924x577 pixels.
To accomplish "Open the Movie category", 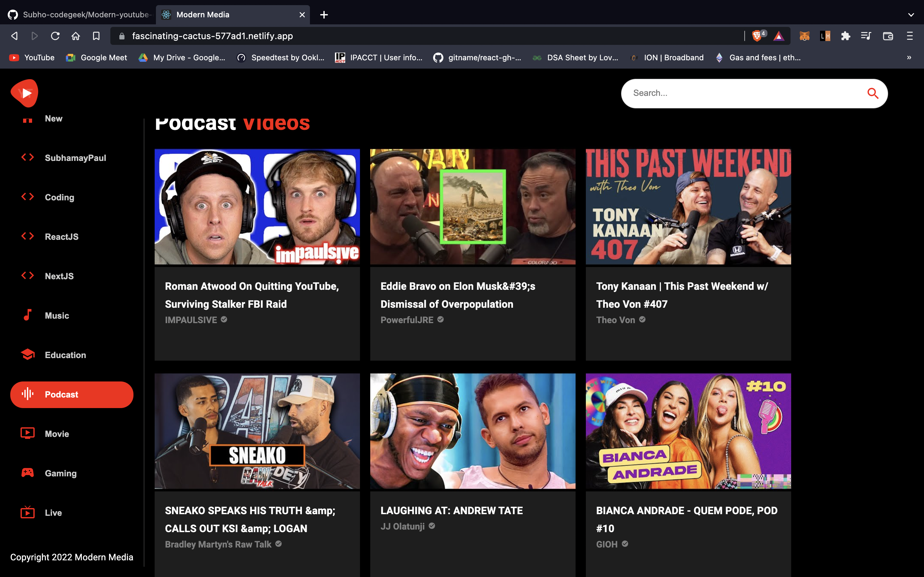I will (56, 434).
